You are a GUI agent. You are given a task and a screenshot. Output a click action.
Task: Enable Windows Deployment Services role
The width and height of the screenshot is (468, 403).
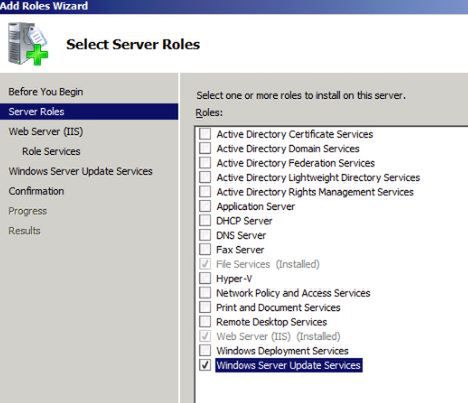coord(205,350)
